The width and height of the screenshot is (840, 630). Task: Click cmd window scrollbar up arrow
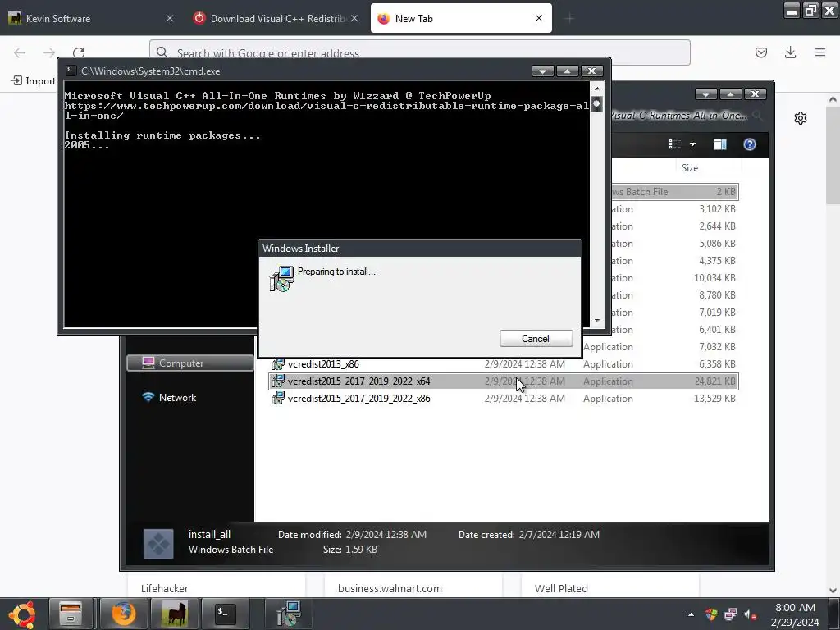coord(597,87)
